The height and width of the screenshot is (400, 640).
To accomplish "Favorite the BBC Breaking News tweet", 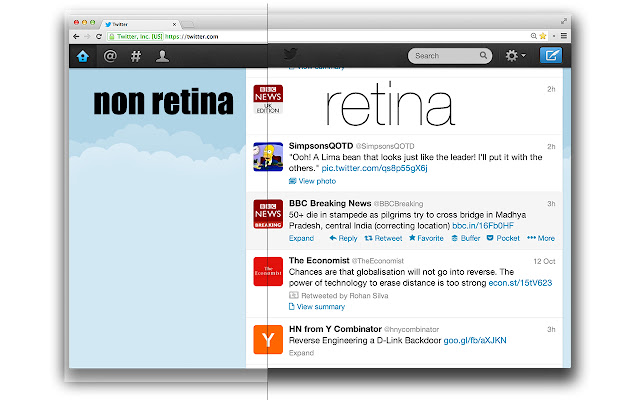I will coord(426,238).
